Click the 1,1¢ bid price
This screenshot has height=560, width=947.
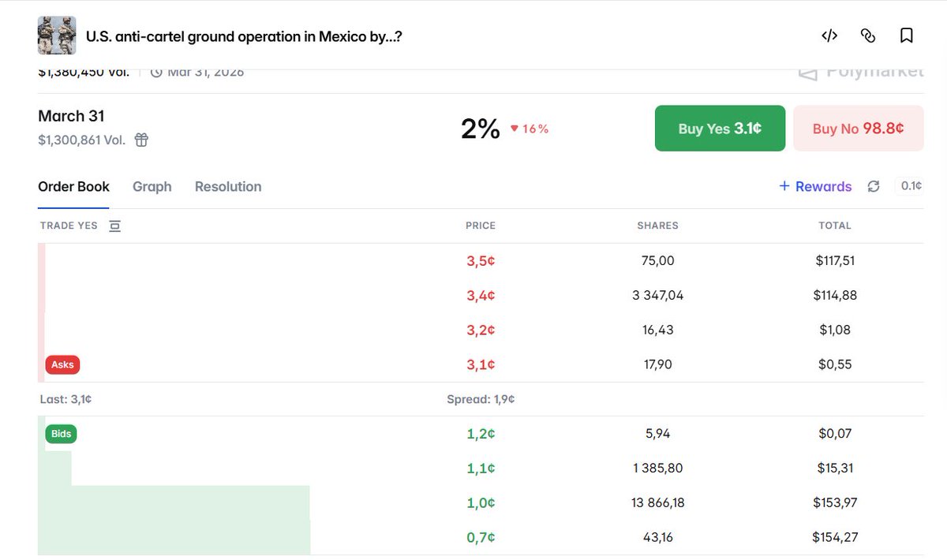click(481, 469)
